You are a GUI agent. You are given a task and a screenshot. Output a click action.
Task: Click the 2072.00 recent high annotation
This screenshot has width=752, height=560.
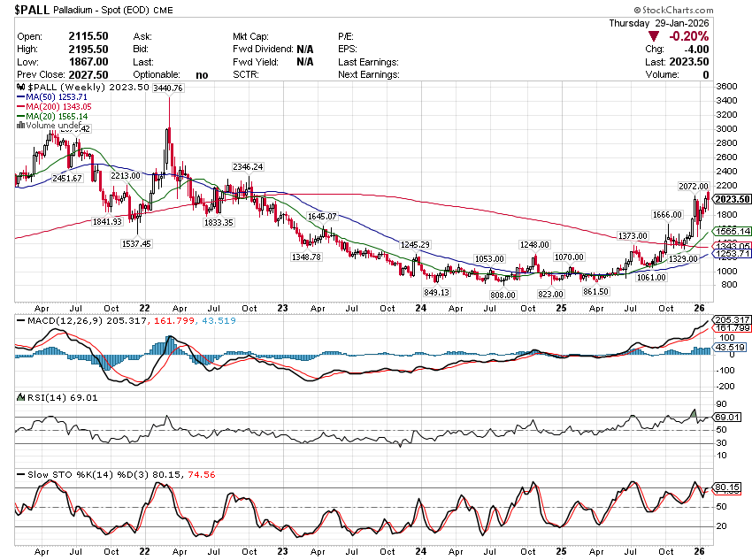point(693,187)
